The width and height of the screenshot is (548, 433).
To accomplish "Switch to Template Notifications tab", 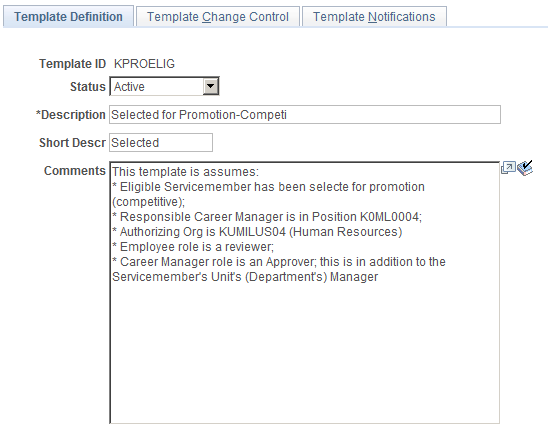I will tap(374, 17).
